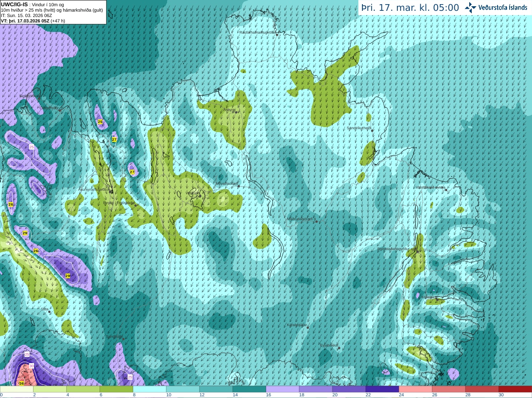The height and width of the screenshot is (398, 532).
Task: Click the Mývatn station marker
Action: point(200,196)
